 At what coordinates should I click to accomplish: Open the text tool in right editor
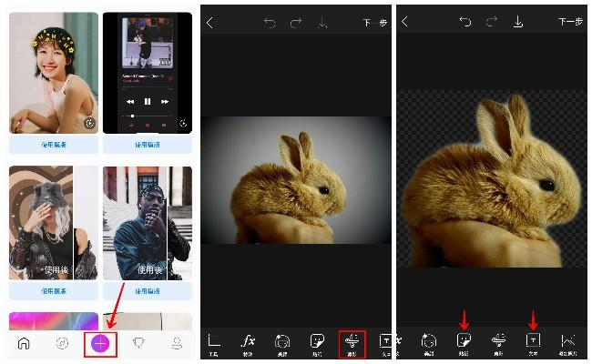click(x=533, y=343)
